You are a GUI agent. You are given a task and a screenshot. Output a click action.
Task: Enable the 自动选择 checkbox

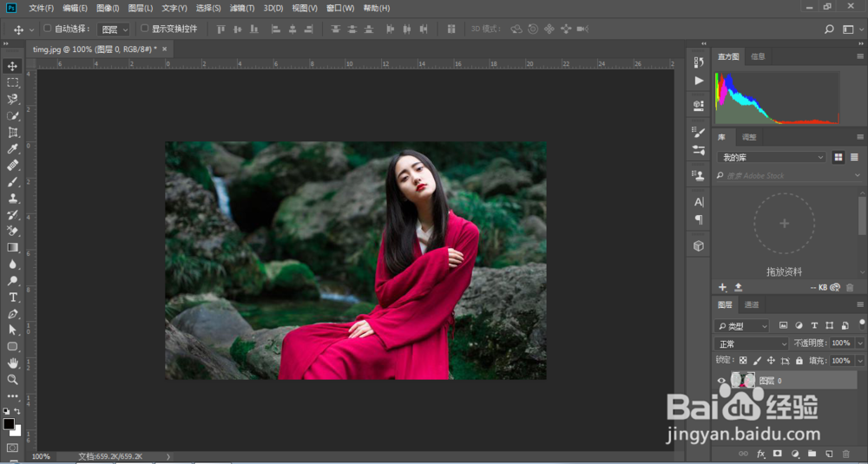tap(47, 29)
